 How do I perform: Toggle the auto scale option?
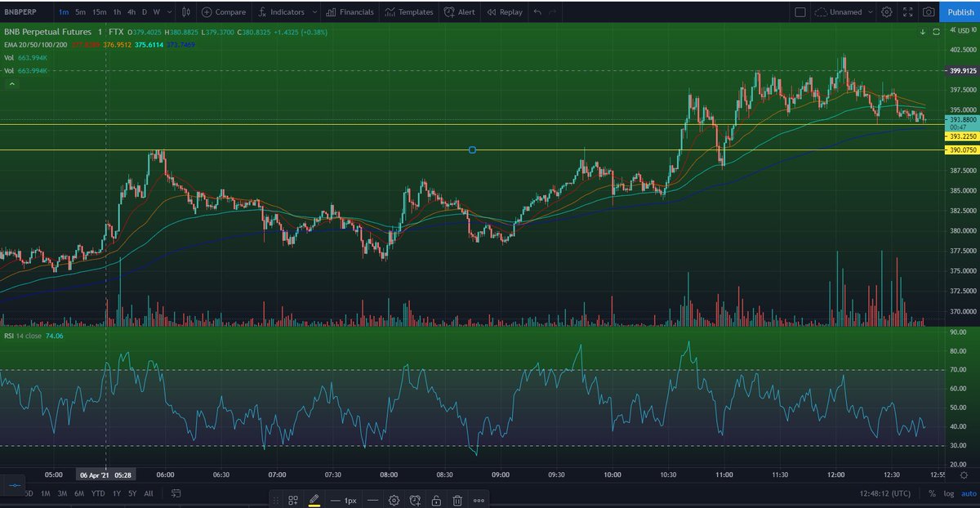click(x=969, y=493)
